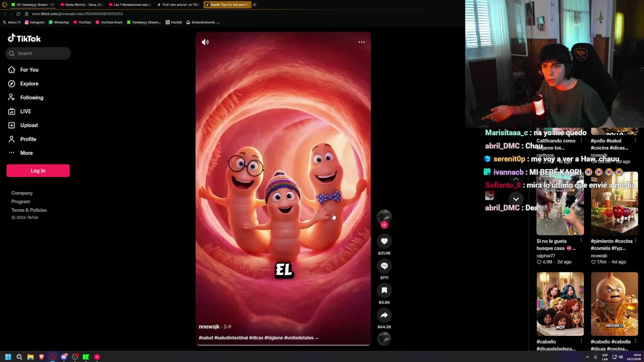Click the browser address bar URL
The width and height of the screenshot is (644, 362).
pos(77,14)
